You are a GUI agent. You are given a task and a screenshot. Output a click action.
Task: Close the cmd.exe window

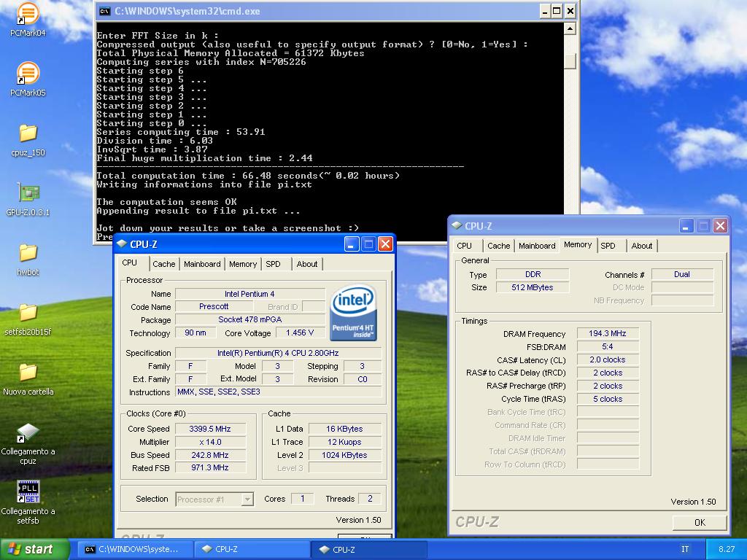(570, 11)
